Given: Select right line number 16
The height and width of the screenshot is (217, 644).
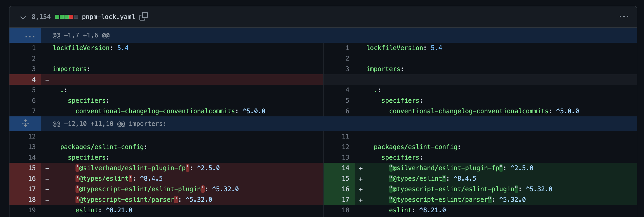Looking at the screenshot, I should (339, 189).
